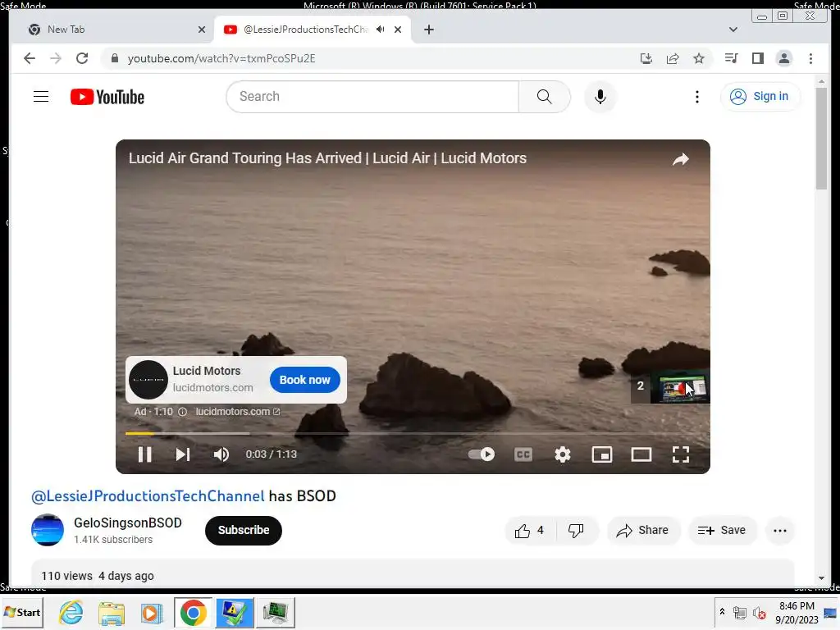Focus the YouTube Search box
Viewport: 840px width, 630px height.
[372, 97]
